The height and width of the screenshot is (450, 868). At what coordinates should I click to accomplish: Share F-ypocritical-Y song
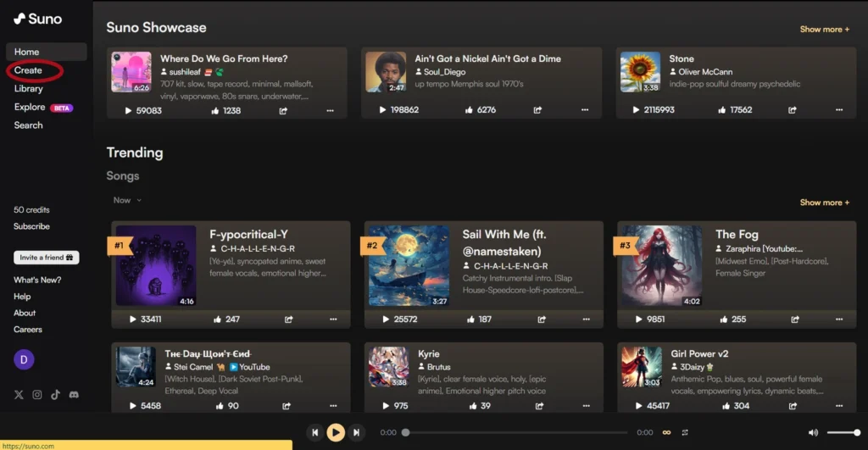click(x=289, y=319)
